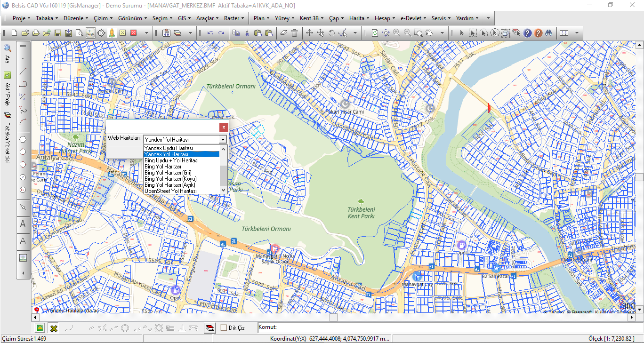Toggle the Dik Çiz checkbox
This screenshot has height=343, width=644.
pyautogui.click(x=224, y=328)
